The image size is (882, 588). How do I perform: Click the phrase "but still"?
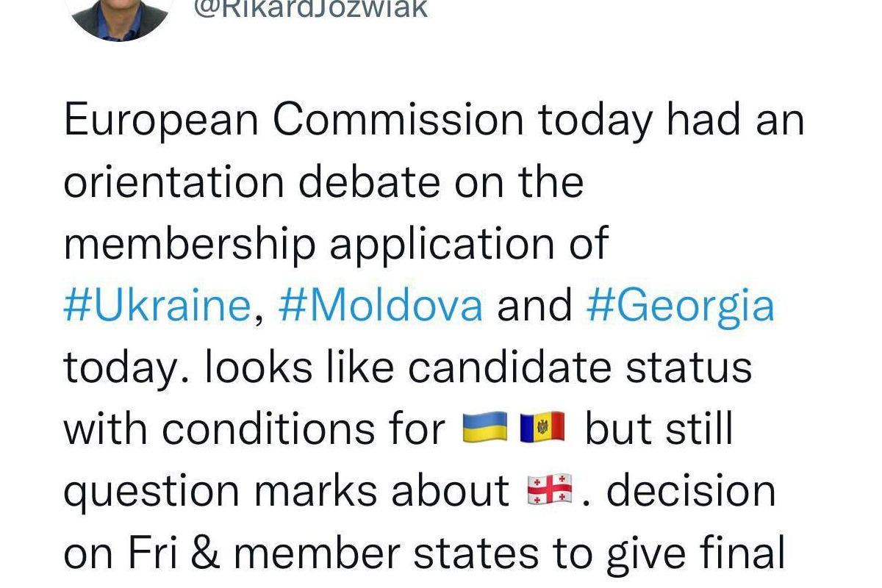click(x=659, y=429)
